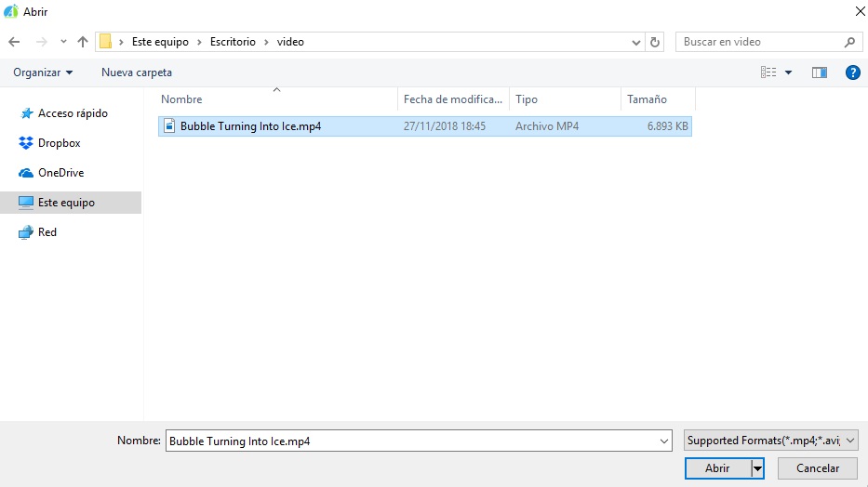The height and width of the screenshot is (487, 868).
Task: Select 'Escritorio' in address breadcrumb
Action: click(x=233, y=42)
